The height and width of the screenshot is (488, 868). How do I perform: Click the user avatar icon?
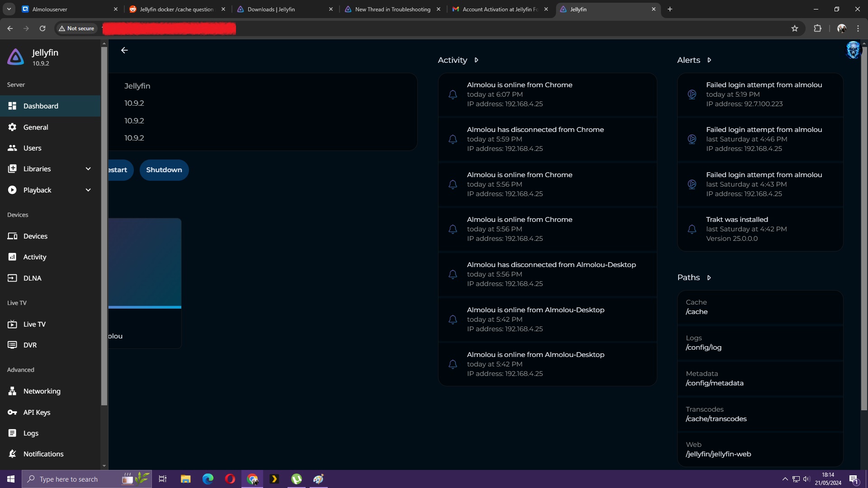pyautogui.click(x=853, y=50)
